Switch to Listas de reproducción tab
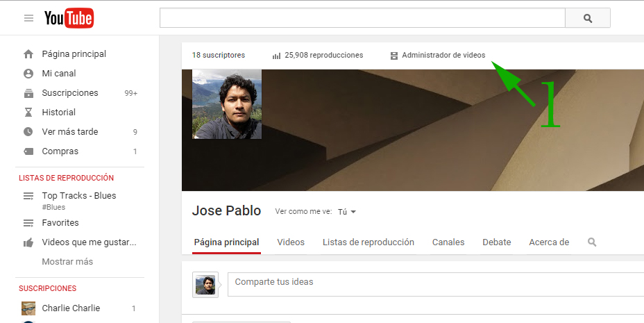The height and width of the screenshot is (323, 644). 368,242
